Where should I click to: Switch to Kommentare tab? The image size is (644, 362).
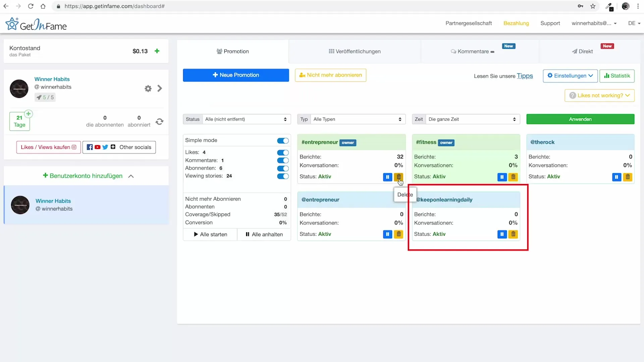[x=480, y=51]
